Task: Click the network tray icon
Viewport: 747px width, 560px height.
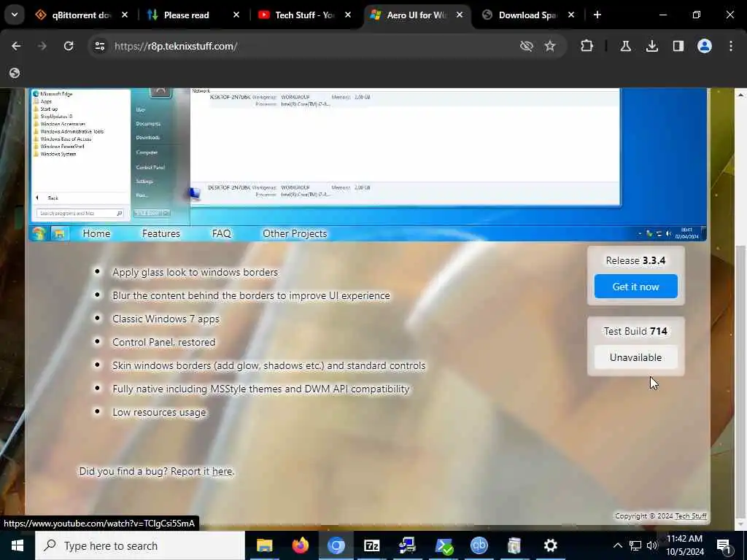Action: click(x=635, y=545)
